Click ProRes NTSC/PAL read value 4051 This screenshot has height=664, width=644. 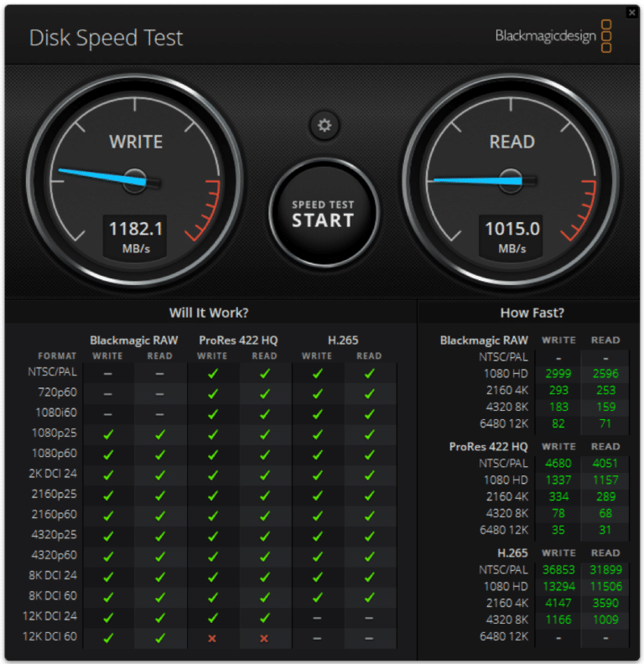[605, 464]
